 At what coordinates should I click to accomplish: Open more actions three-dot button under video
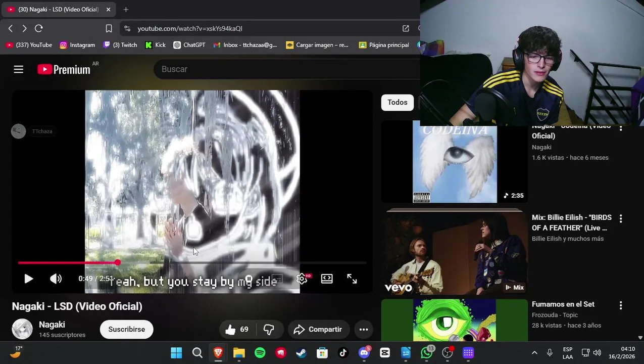click(364, 330)
